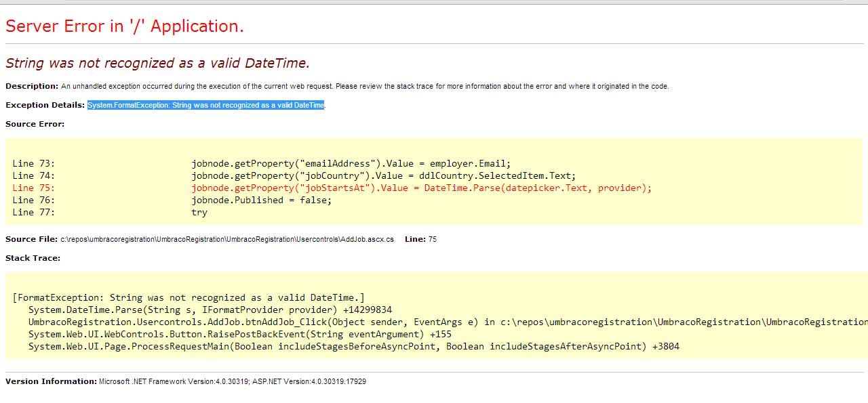Click the 'Stack Trace:' label
The width and height of the screenshot is (868, 403).
[33, 258]
